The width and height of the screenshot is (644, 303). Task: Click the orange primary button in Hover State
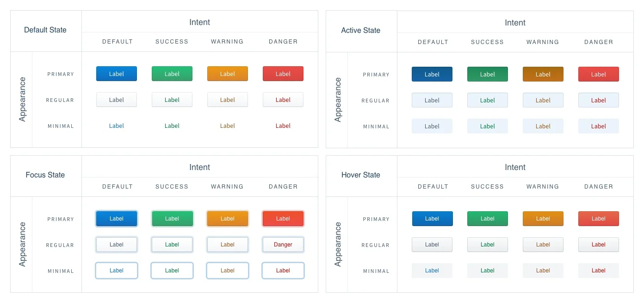click(x=543, y=219)
